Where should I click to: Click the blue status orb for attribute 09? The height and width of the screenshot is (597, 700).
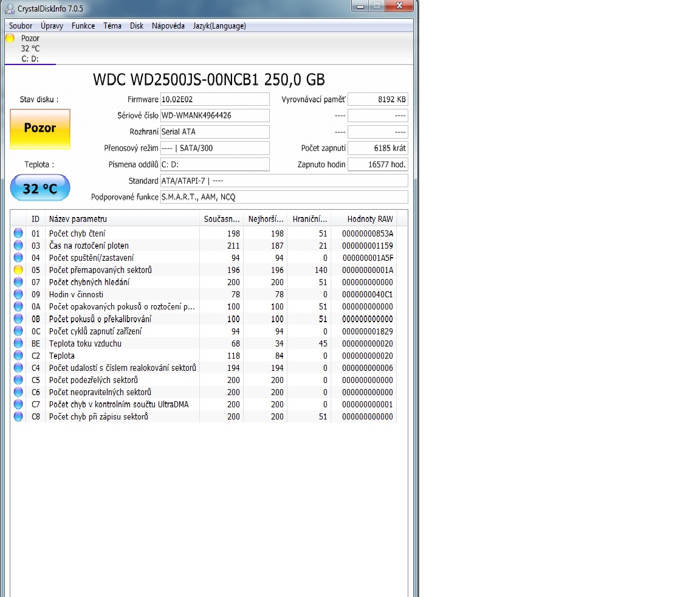[x=18, y=294]
